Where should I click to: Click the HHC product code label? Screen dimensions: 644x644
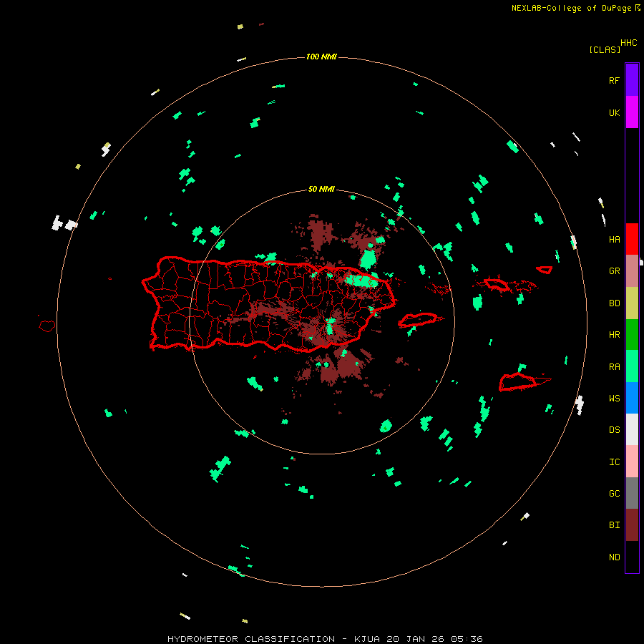coord(628,43)
